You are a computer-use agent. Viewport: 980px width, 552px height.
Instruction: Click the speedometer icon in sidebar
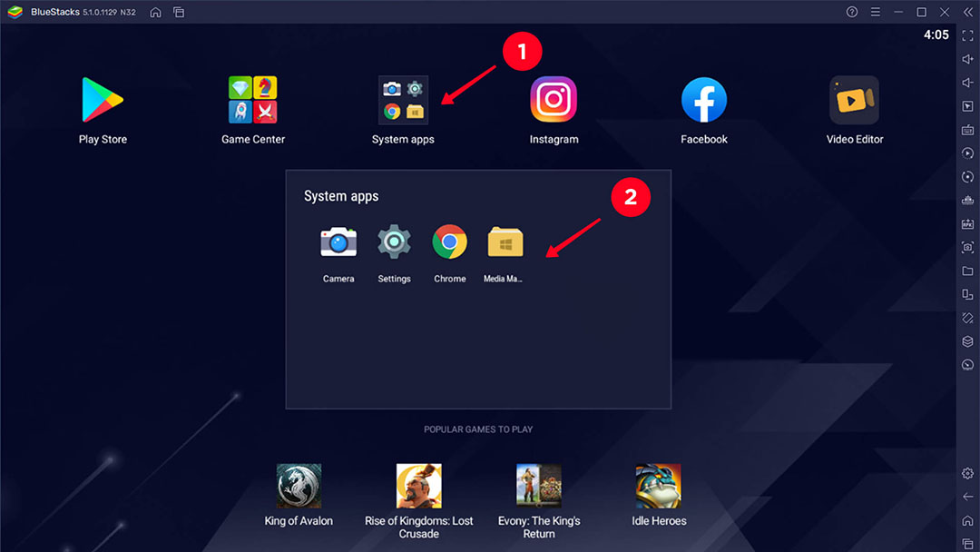pyautogui.click(x=967, y=365)
